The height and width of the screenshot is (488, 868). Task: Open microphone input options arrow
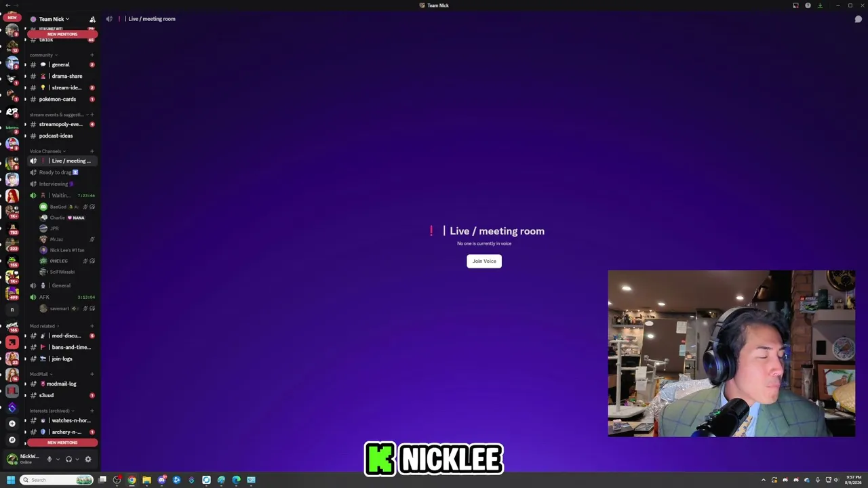[x=58, y=459]
